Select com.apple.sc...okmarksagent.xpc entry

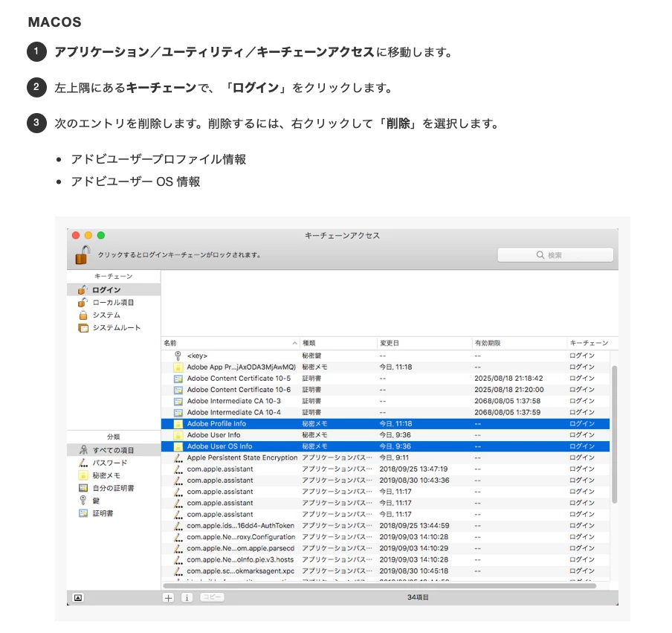click(x=385, y=571)
